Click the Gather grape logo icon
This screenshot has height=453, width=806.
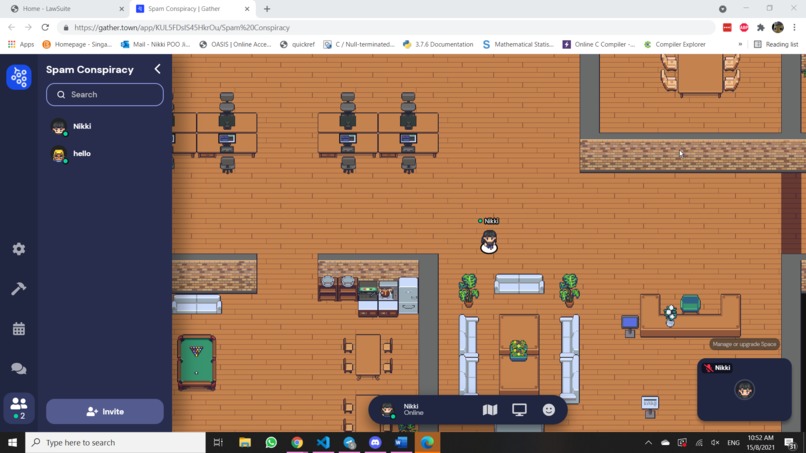pyautogui.click(x=19, y=77)
